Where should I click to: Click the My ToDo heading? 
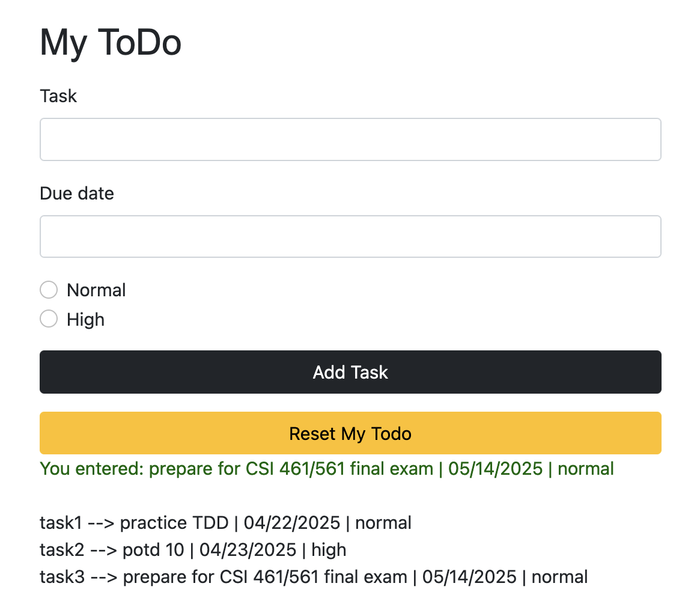tap(111, 42)
